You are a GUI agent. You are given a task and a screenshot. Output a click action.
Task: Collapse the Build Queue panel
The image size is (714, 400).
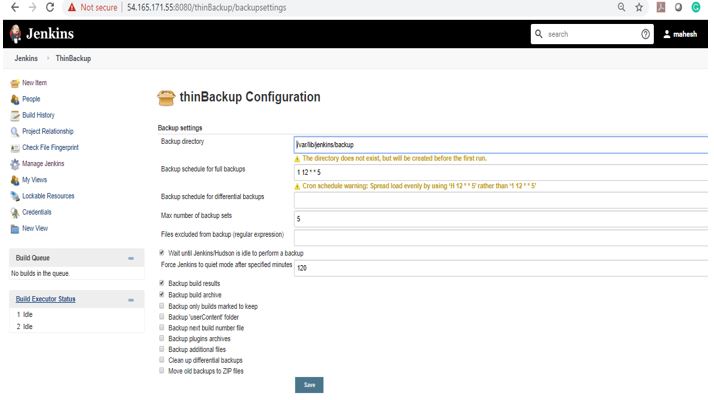pos(131,259)
